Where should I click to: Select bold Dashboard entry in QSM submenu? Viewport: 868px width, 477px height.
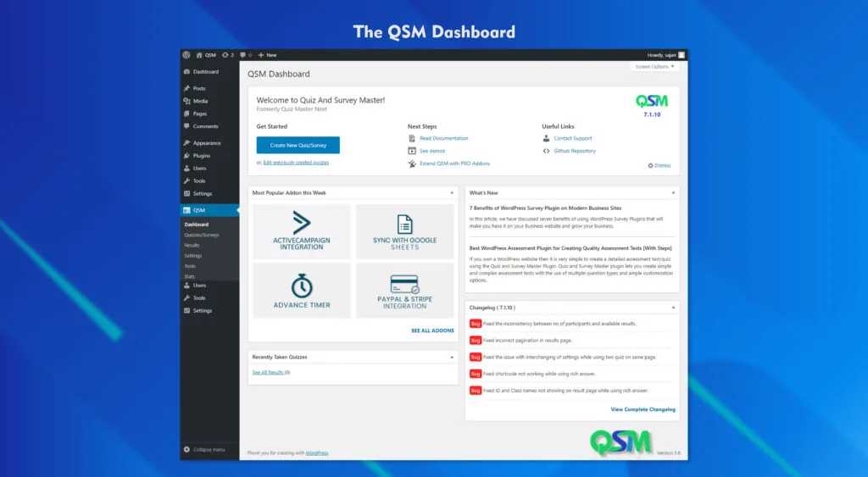[197, 225]
